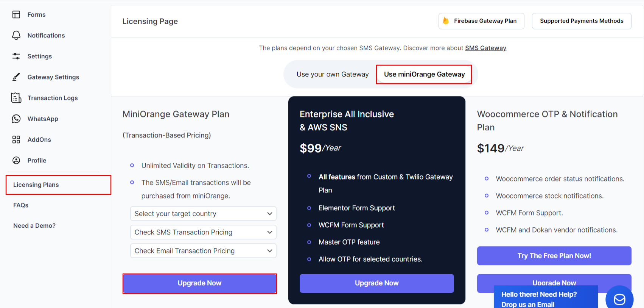Go to the FAQs section
644x308 pixels.
tap(20, 205)
